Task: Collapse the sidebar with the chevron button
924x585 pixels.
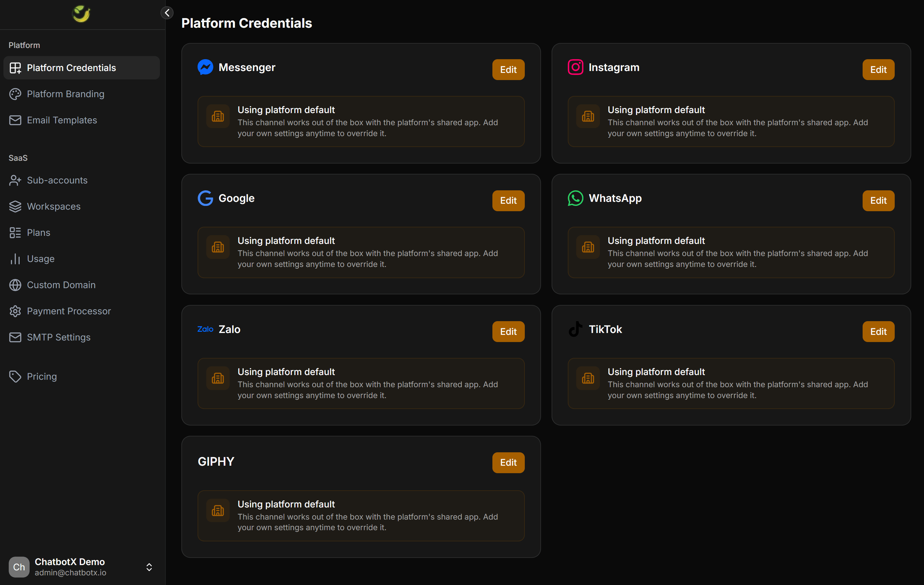Action: [x=167, y=13]
